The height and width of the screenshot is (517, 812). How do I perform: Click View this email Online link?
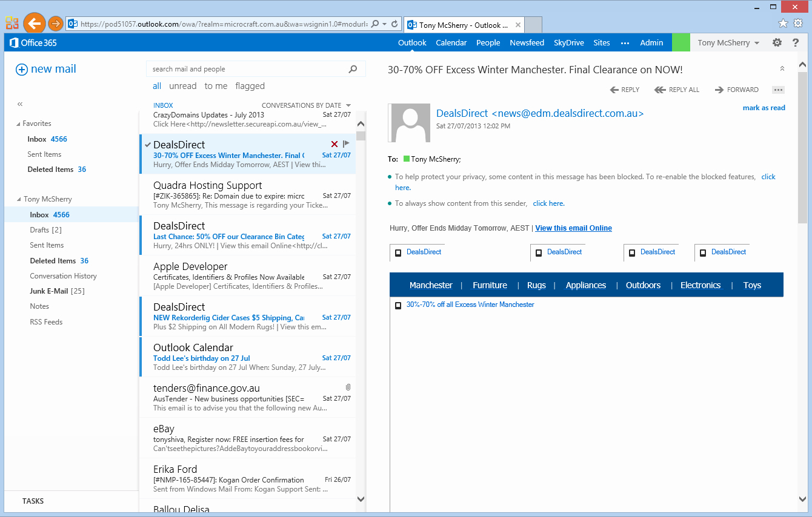(573, 228)
